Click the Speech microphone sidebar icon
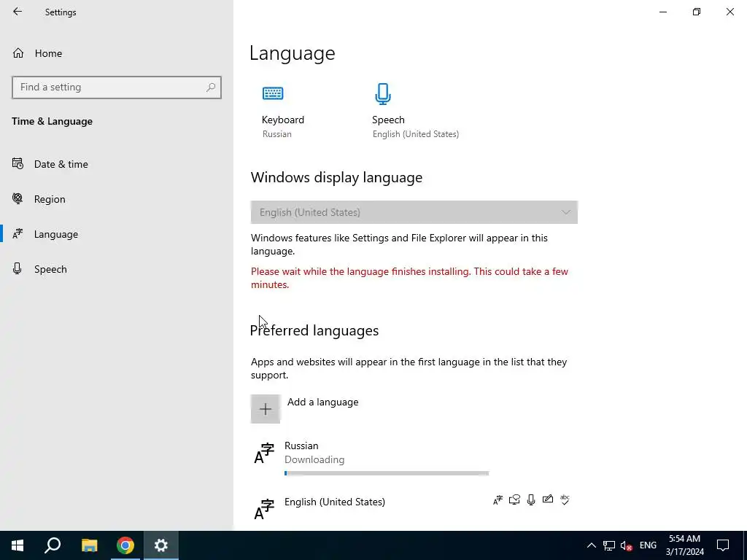 [x=18, y=268]
